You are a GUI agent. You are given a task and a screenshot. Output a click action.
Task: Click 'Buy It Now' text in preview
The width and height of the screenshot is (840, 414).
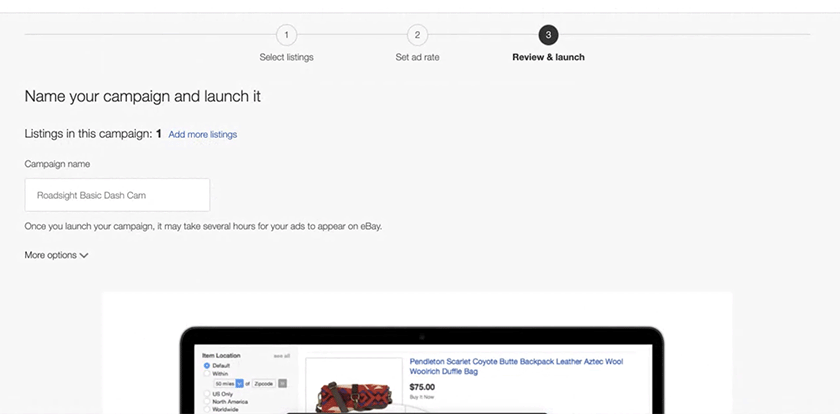(422, 397)
